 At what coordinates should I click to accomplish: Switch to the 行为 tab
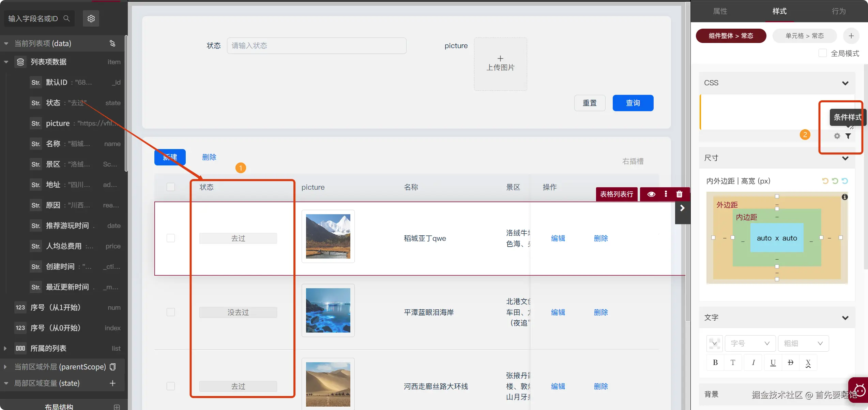pos(838,11)
